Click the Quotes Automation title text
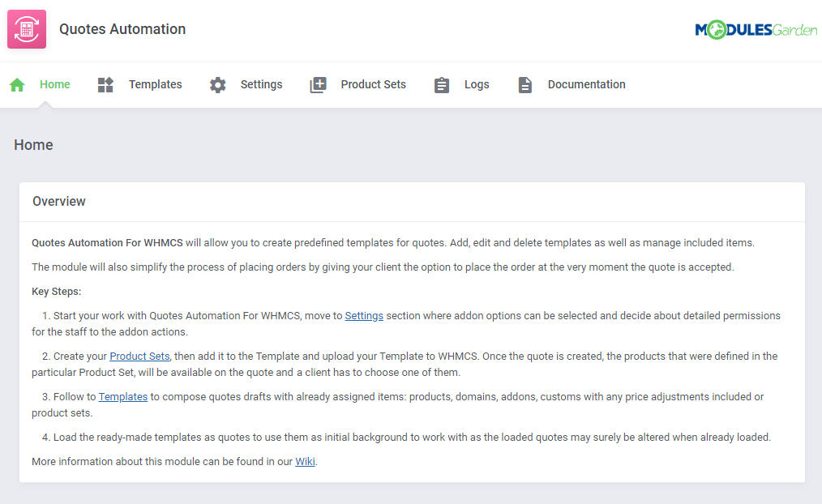The width and height of the screenshot is (822, 504). [122, 29]
